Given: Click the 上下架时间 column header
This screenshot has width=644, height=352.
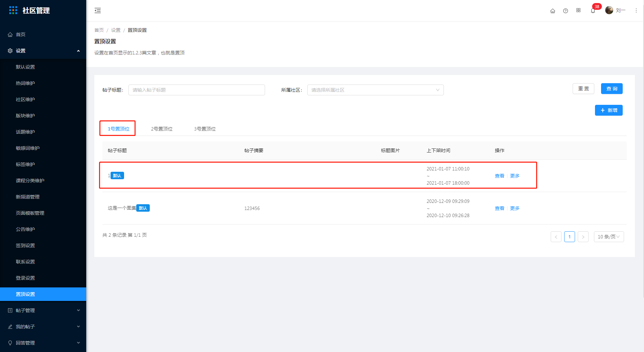Looking at the screenshot, I should coord(438,150).
